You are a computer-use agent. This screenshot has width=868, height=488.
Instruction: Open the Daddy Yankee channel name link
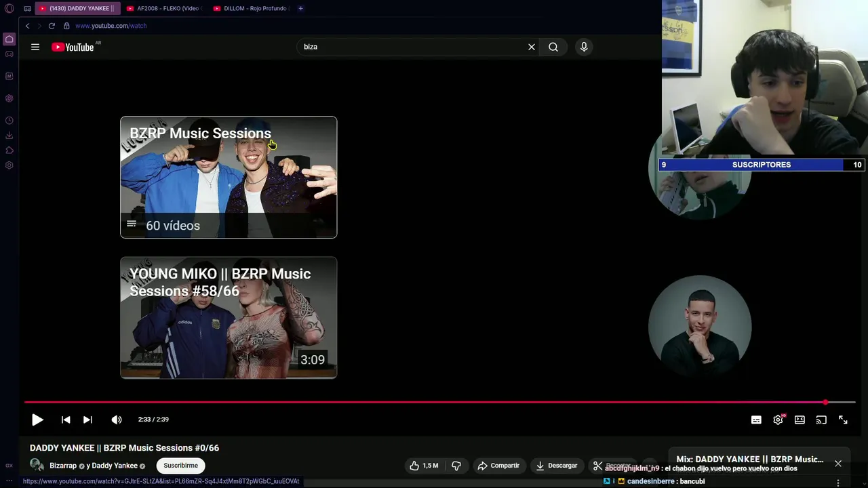click(x=115, y=466)
